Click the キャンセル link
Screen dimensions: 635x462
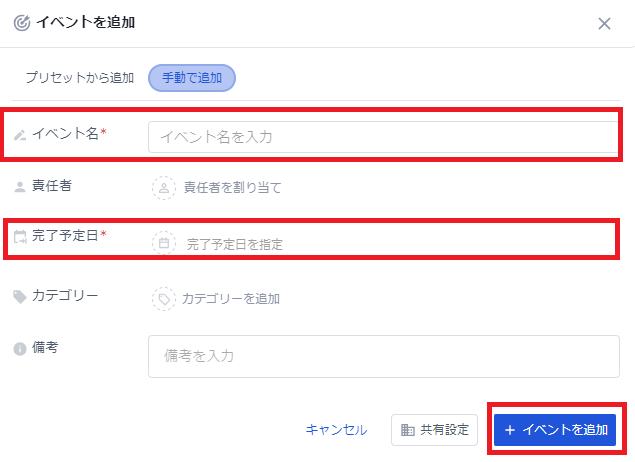pos(337,430)
